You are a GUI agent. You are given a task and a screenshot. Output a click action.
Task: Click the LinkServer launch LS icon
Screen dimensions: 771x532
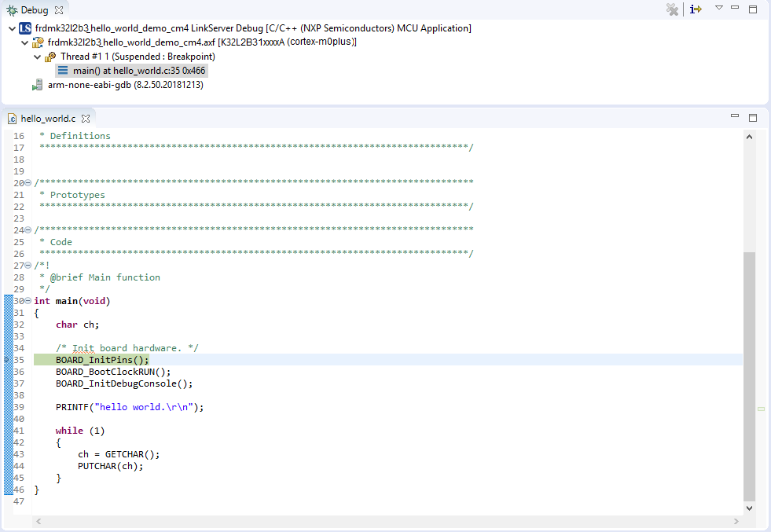[25, 28]
